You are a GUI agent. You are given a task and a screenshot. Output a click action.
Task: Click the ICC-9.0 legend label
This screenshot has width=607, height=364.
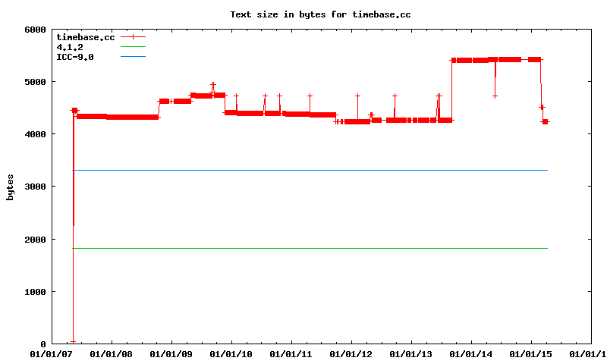(x=75, y=56)
